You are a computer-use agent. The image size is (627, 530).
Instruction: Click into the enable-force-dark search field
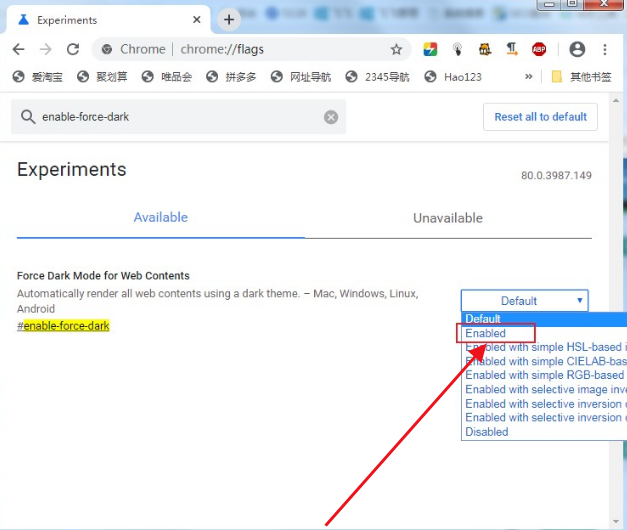point(178,117)
